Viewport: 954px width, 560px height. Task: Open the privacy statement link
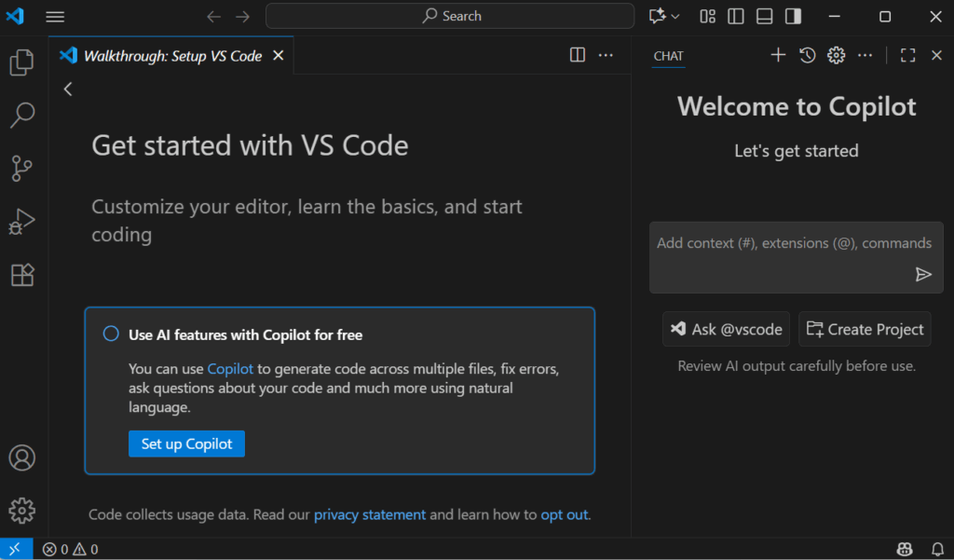pyautogui.click(x=369, y=514)
